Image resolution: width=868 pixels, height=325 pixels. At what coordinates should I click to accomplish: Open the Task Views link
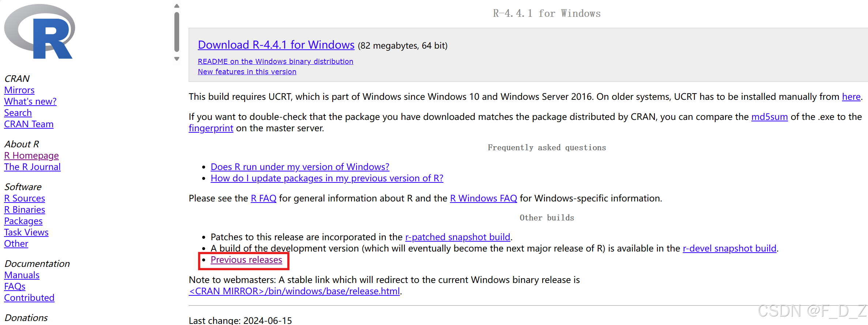click(26, 232)
